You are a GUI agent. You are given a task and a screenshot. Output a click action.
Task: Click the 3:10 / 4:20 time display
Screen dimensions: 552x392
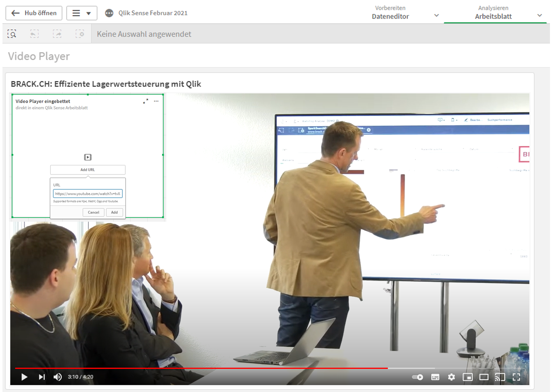(81, 377)
